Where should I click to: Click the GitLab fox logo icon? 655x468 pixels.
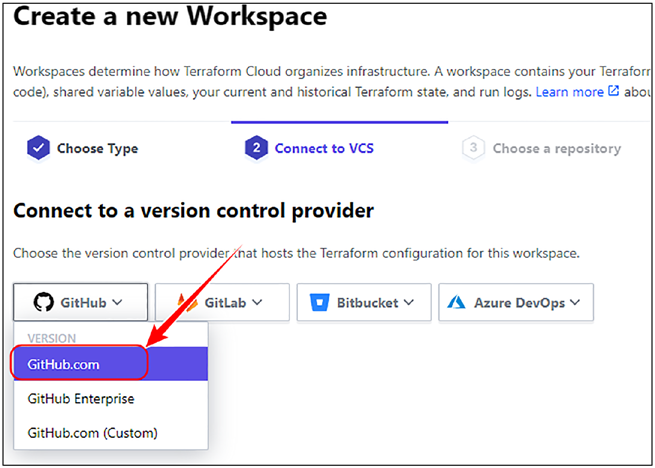click(188, 302)
